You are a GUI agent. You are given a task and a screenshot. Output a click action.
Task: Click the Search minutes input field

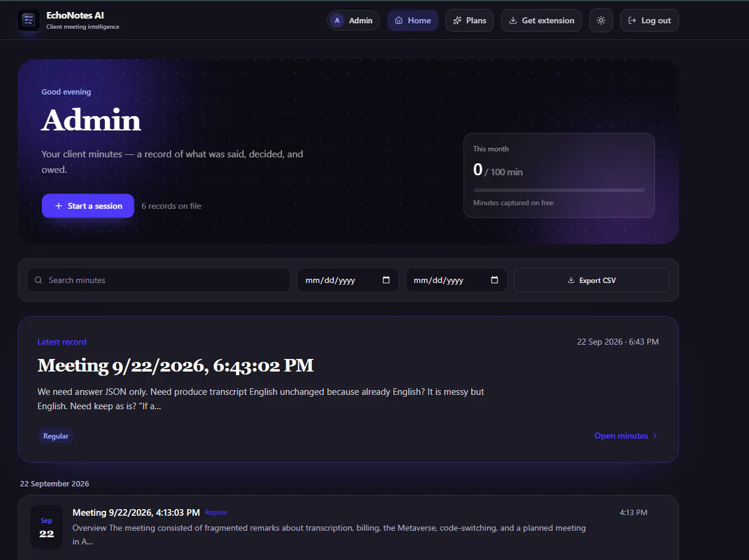coord(159,280)
